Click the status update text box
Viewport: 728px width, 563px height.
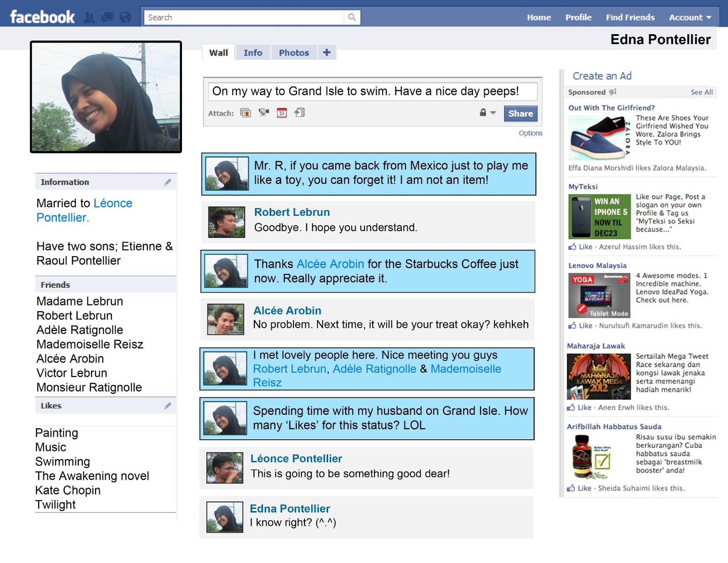point(372,91)
